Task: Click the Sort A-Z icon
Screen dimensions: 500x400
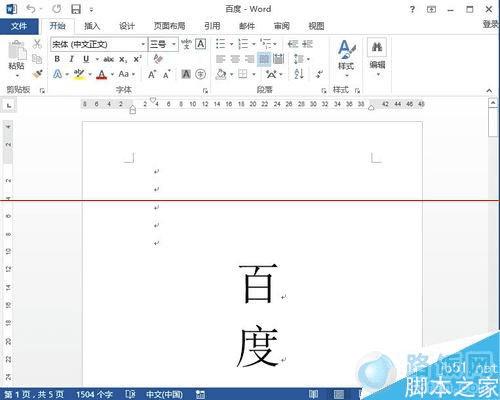Action: pyautogui.click(x=299, y=74)
